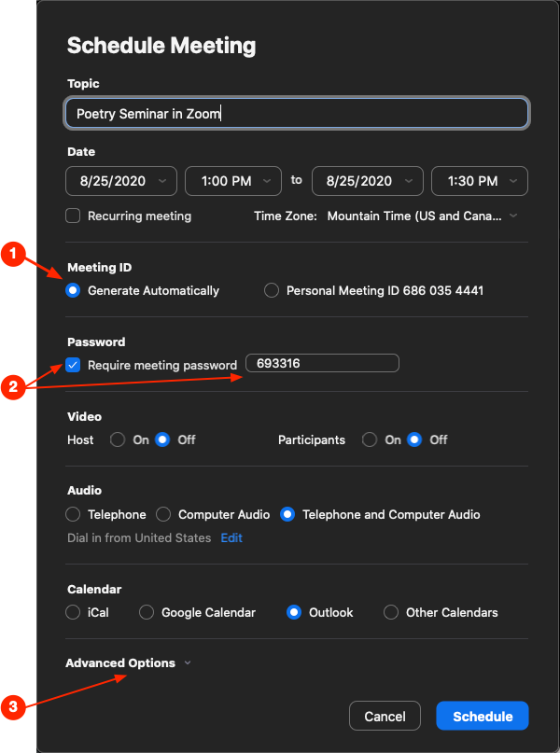
Task: Select Computer Audio option
Action: [x=163, y=514]
